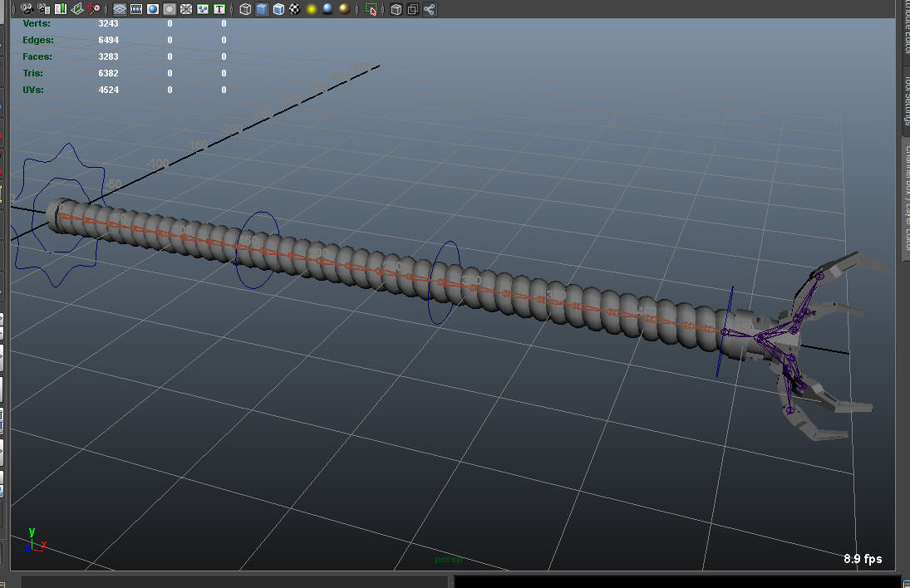Enable High Quality Rendering sphere icon
This screenshot has width=910, height=588.
(345, 9)
